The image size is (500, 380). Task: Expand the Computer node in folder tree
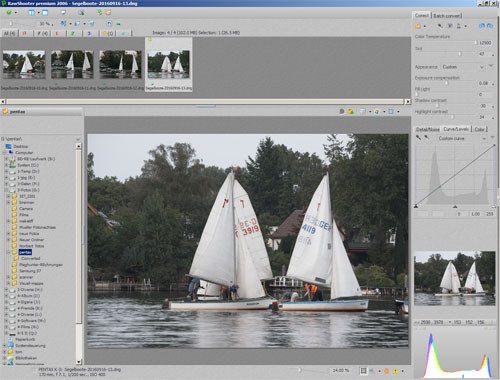coord(5,153)
